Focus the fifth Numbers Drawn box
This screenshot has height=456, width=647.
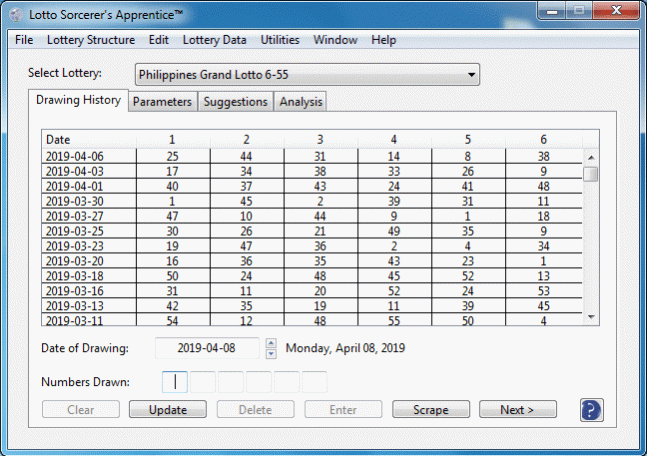coord(287,382)
